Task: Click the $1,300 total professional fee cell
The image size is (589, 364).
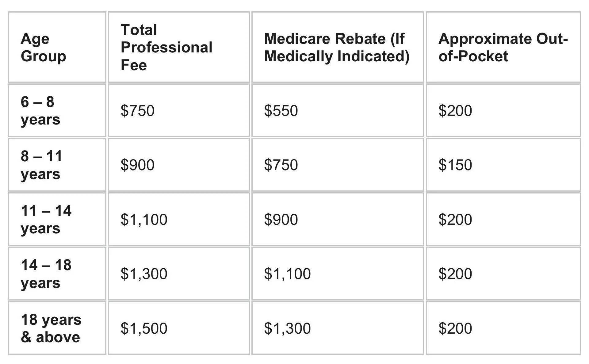Action: click(x=144, y=274)
